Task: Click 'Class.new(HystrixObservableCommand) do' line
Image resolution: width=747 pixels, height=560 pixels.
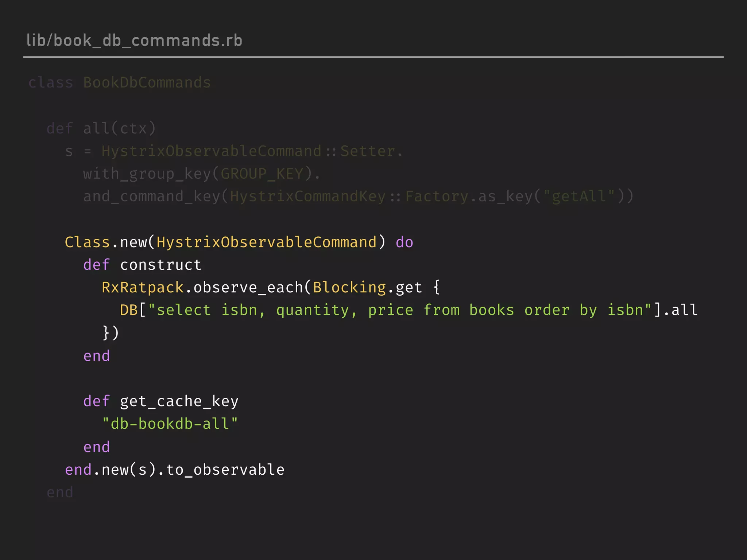Action: tap(239, 242)
